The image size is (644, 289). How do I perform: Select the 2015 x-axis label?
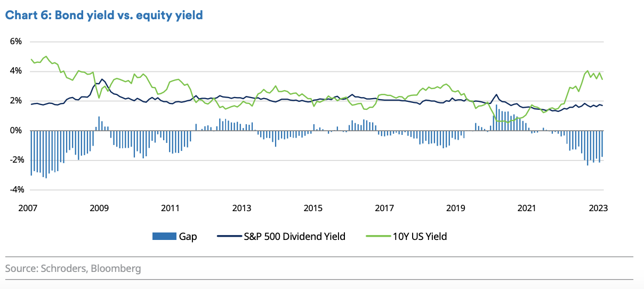312,208
